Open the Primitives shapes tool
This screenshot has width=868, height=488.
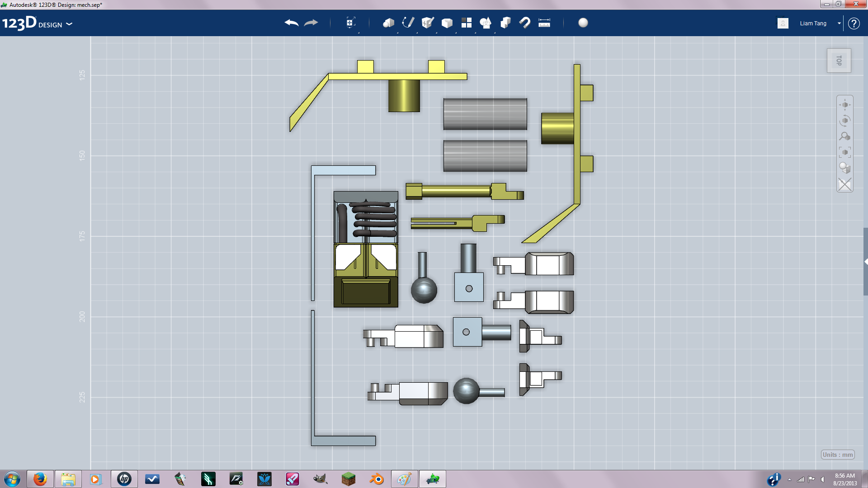(x=388, y=23)
